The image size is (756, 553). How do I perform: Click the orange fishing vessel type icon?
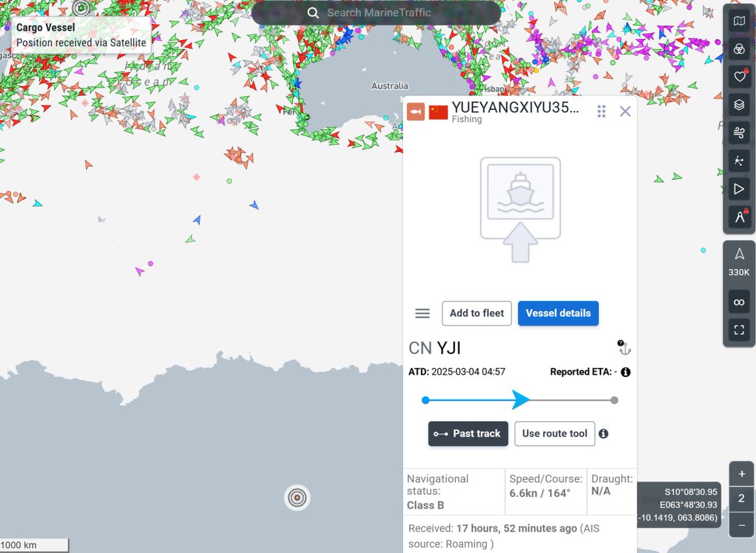pos(416,112)
